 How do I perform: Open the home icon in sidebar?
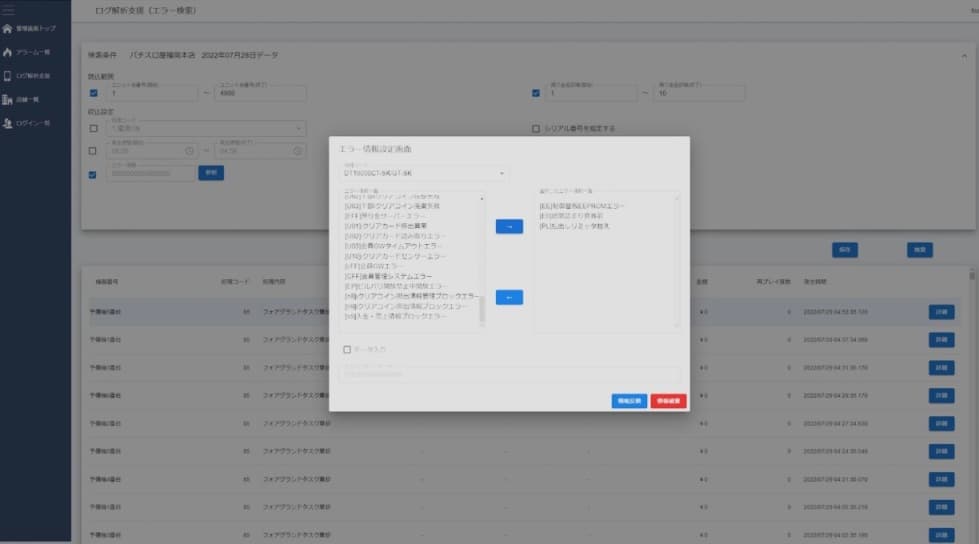coord(9,29)
